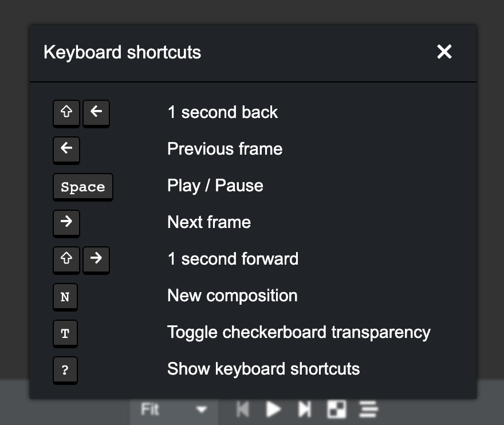The height and width of the screenshot is (425, 504).
Task: Click Toggle checkerboard transparency text
Action: point(298,332)
